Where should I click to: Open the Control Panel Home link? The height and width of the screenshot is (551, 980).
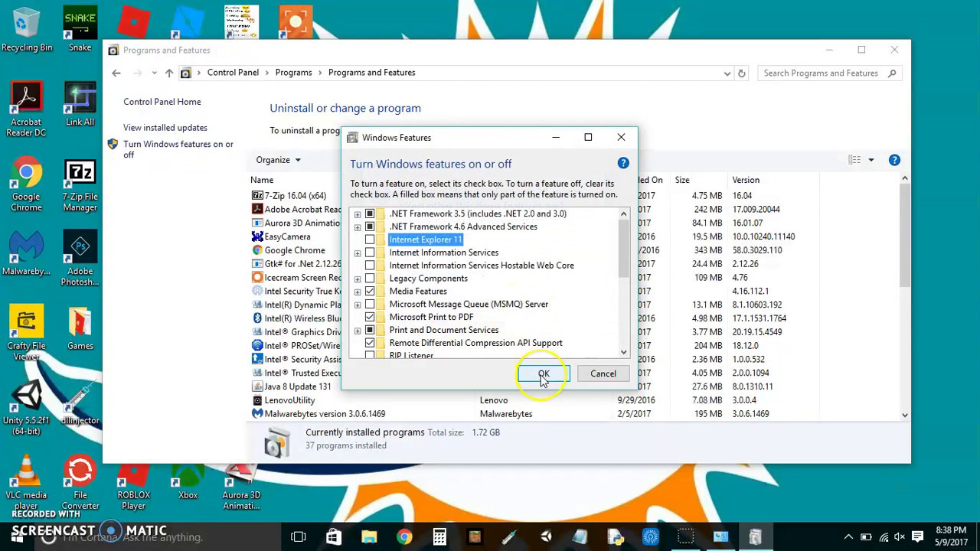(x=162, y=102)
